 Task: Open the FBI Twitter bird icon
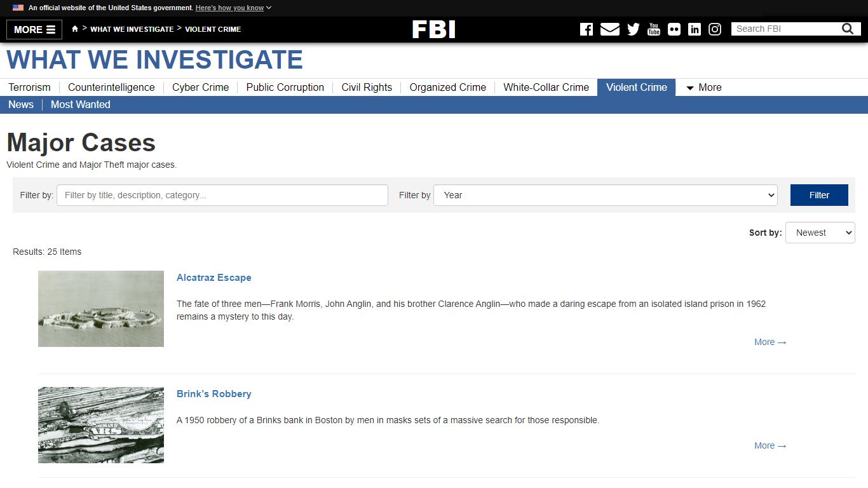pos(634,29)
